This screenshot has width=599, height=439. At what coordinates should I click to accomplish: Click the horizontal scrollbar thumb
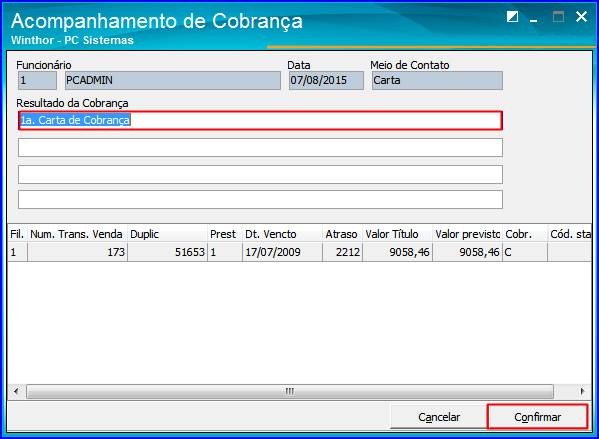coord(290,391)
